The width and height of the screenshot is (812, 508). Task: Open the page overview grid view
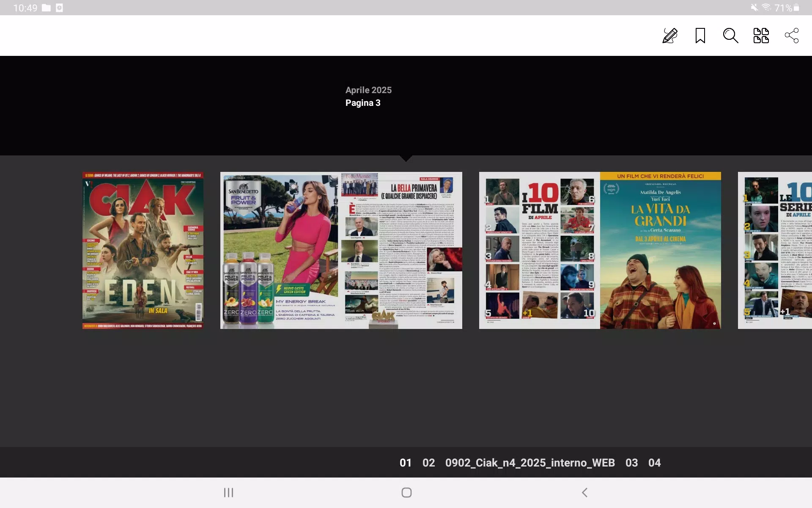[761, 36]
